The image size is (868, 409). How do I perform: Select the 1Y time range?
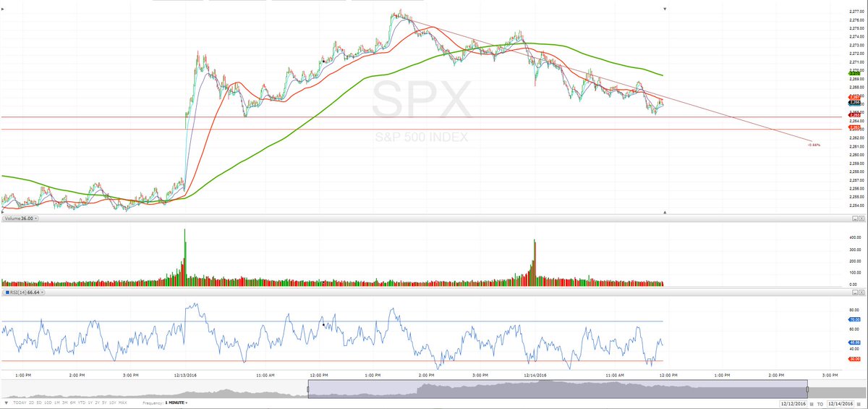click(90, 402)
